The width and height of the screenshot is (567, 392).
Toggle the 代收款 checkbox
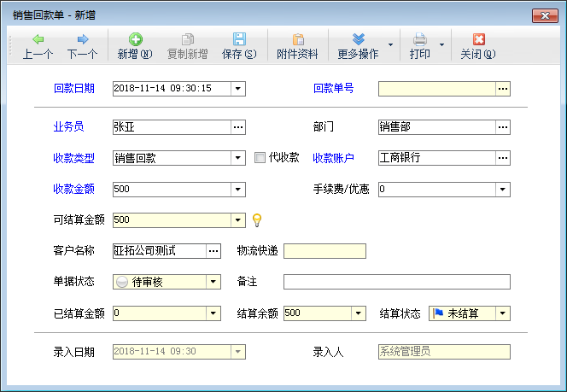pos(261,157)
